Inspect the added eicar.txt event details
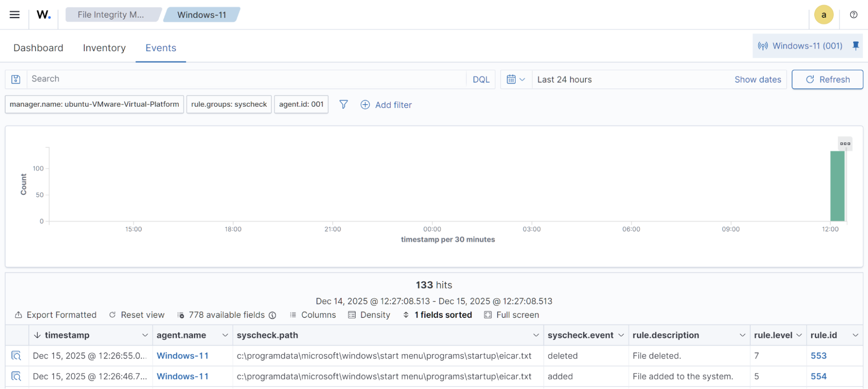The image size is (868, 389). (x=16, y=376)
